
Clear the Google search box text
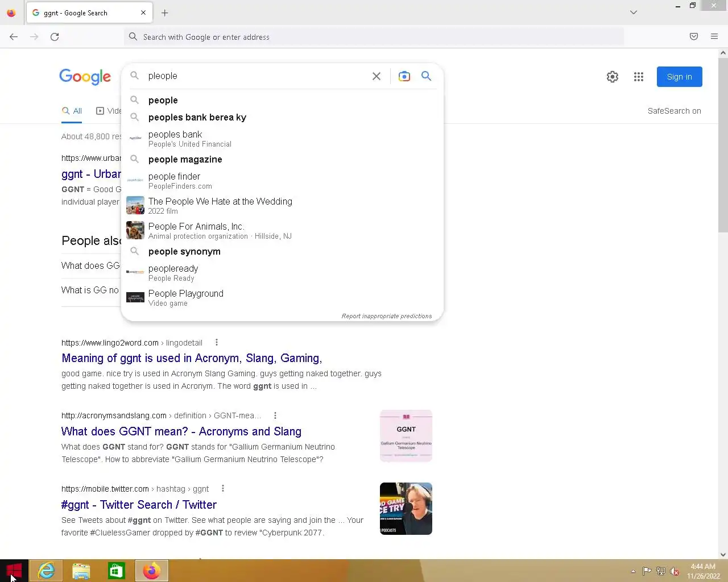[377, 76]
